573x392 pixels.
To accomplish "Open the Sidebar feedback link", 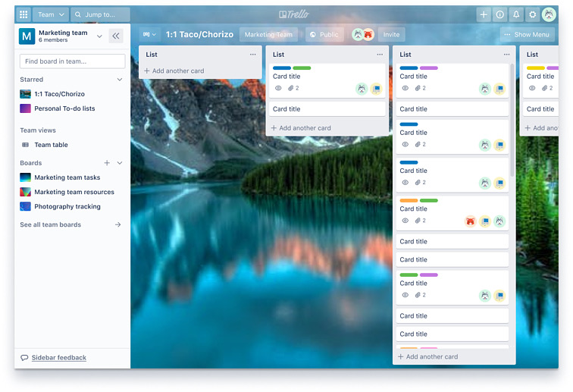I will click(58, 358).
